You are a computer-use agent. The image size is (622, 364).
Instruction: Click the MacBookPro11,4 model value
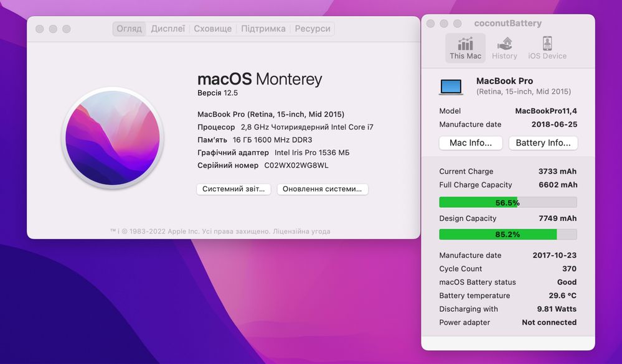pos(546,111)
